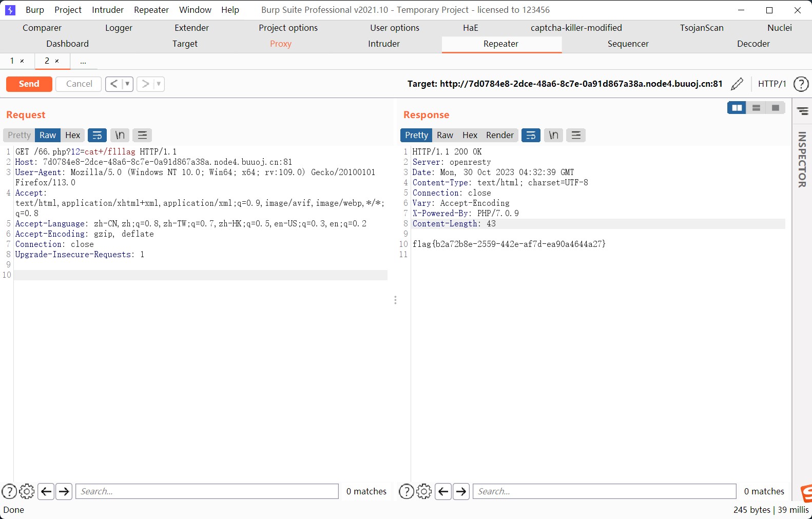Open the TsojanScan tab

pos(702,28)
